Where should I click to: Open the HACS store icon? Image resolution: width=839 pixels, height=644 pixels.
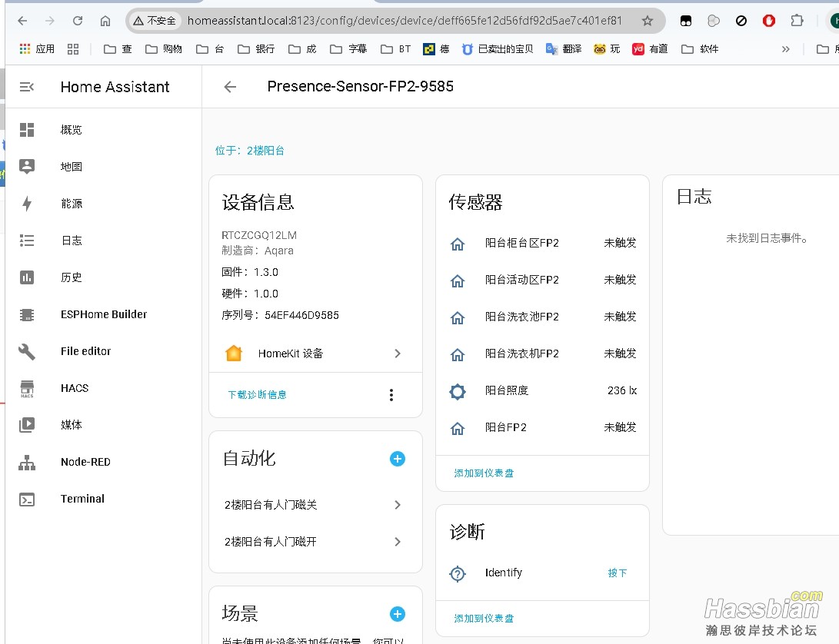(27, 389)
